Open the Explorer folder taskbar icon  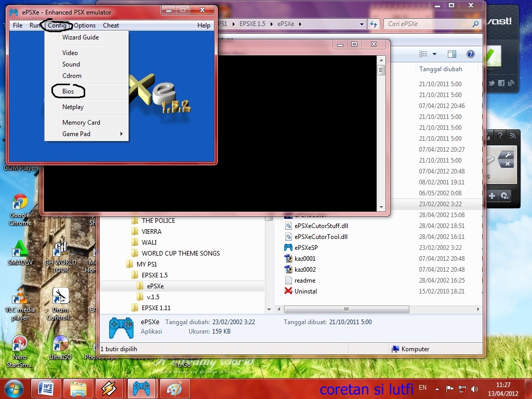78,389
